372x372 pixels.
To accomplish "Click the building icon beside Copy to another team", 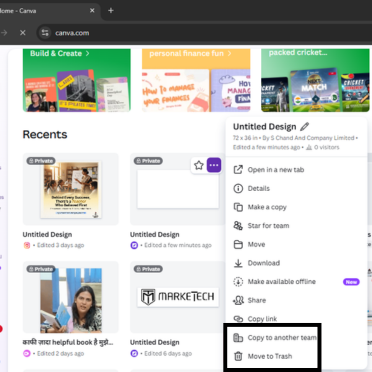I will [238, 338].
